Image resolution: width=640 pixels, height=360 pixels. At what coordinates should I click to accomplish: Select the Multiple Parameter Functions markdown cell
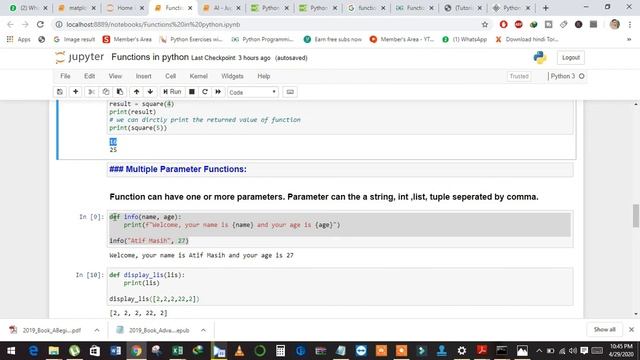point(340,169)
